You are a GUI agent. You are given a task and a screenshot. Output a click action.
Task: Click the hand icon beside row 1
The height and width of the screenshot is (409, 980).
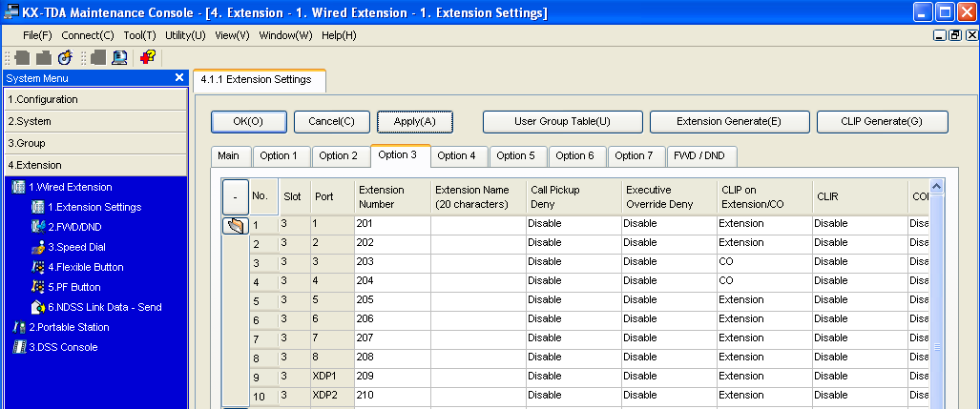236,226
